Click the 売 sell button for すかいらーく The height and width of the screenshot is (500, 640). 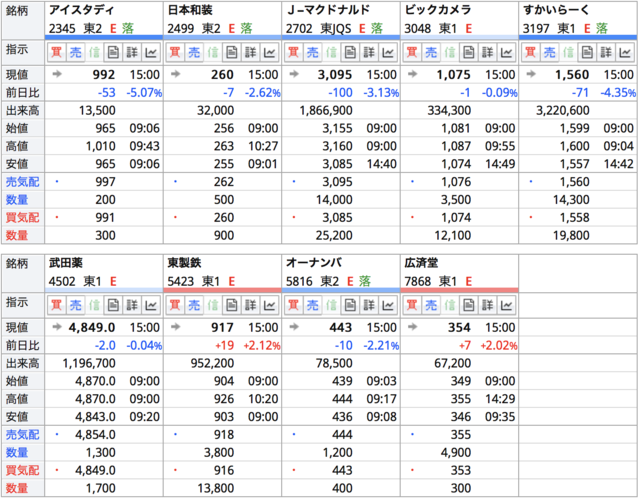click(547, 51)
